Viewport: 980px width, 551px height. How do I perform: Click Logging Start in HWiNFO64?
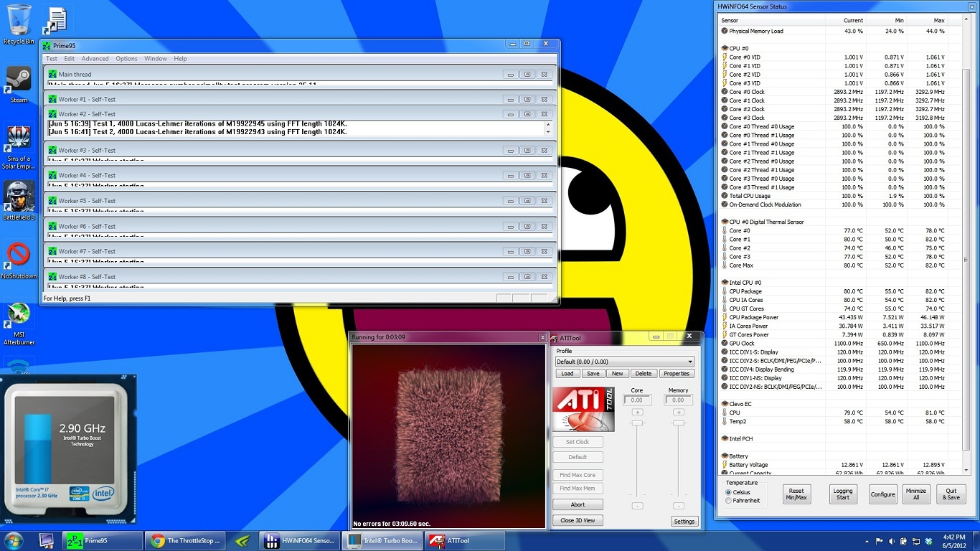tap(843, 494)
